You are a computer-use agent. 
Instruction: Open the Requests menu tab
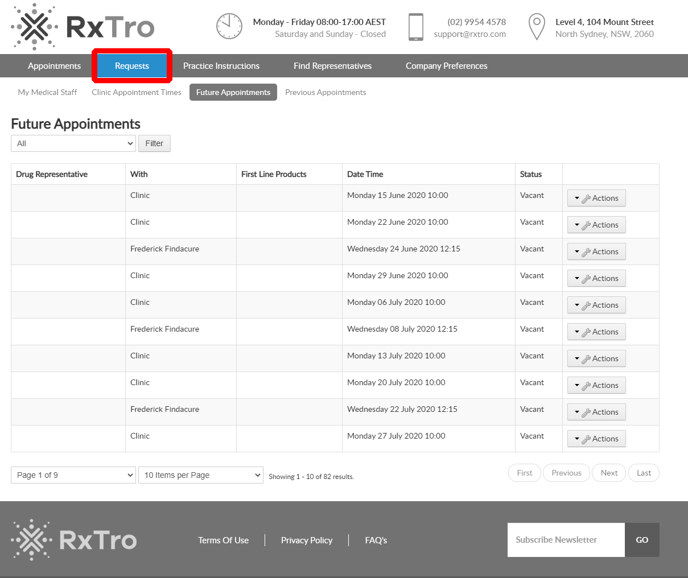coord(132,66)
